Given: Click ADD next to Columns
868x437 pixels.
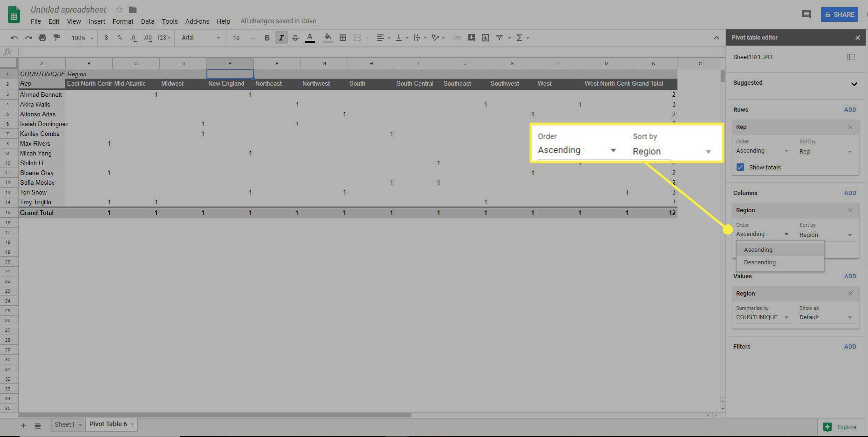Looking at the screenshot, I should (x=850, y=193).
